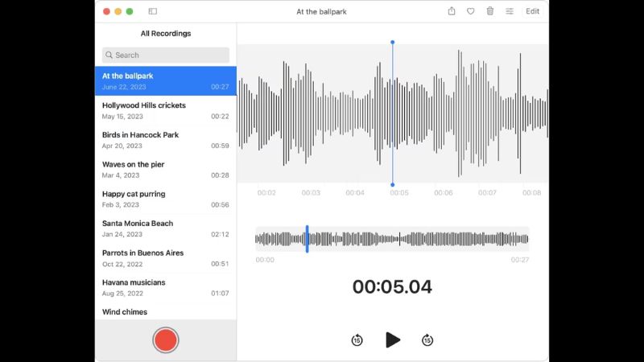Click the Edit button

tap(533, 11)
